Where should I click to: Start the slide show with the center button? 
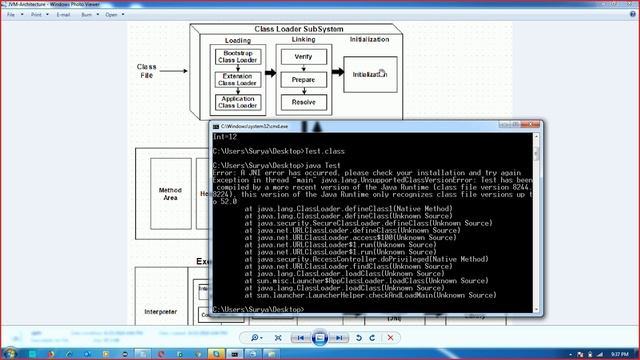(x=320, y=338)
